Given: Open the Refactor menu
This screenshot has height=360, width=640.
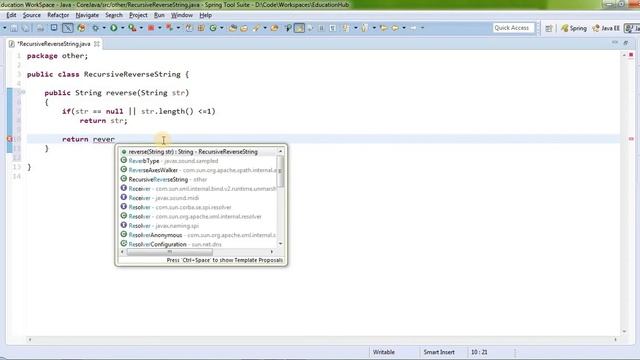Looking at the screenshot, I should [58, 15].
